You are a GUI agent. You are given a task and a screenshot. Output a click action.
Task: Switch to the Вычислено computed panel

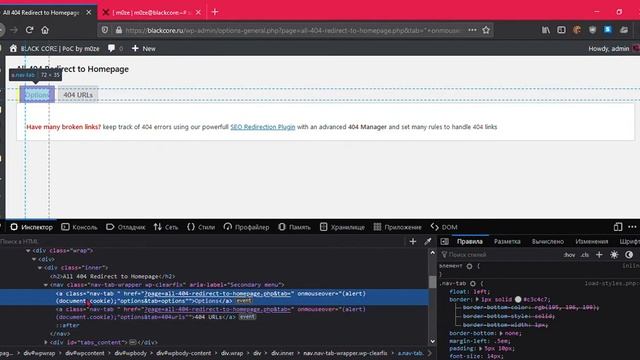[548, 242]
